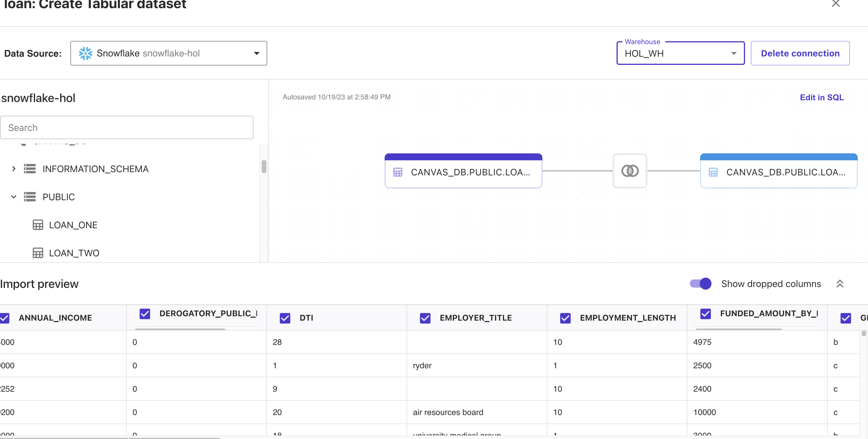868x439 pixels.
Task: Click the INFORMATION_SCHEMA list icon
Action: (x=30, y=169)
